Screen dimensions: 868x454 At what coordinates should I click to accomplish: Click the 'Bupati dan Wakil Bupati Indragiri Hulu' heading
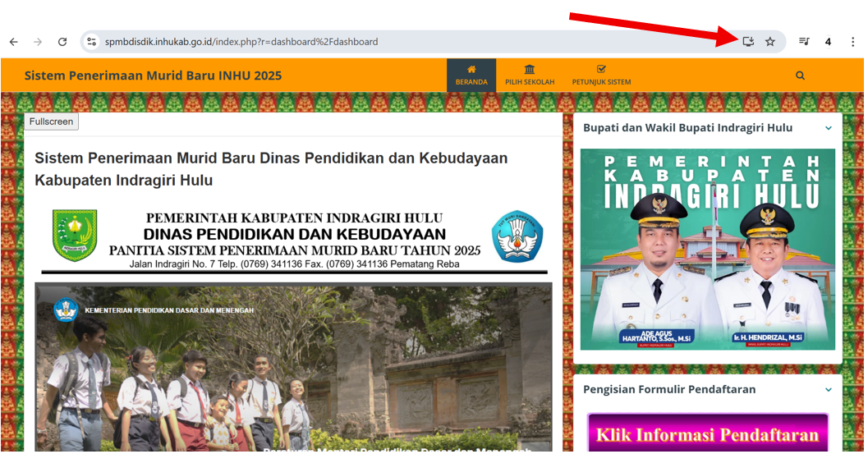click(688, 128)
